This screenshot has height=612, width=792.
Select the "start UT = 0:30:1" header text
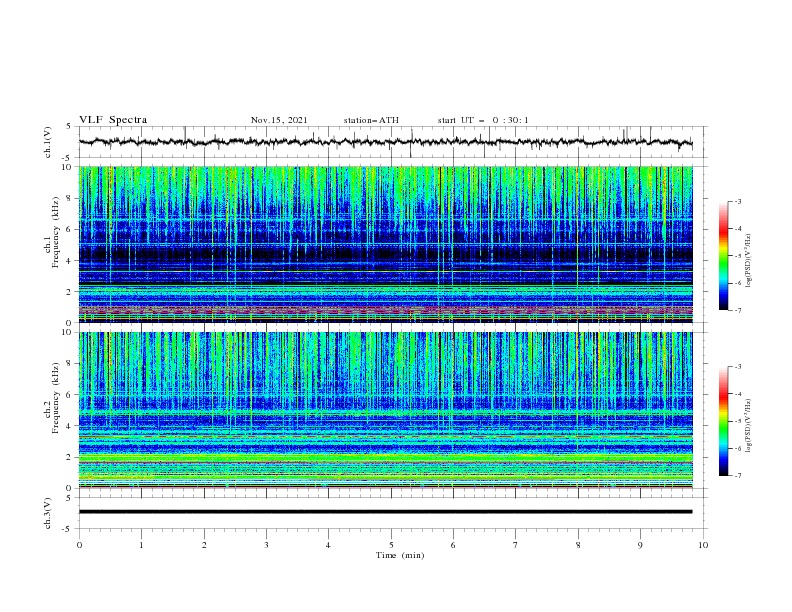[483, 120]
